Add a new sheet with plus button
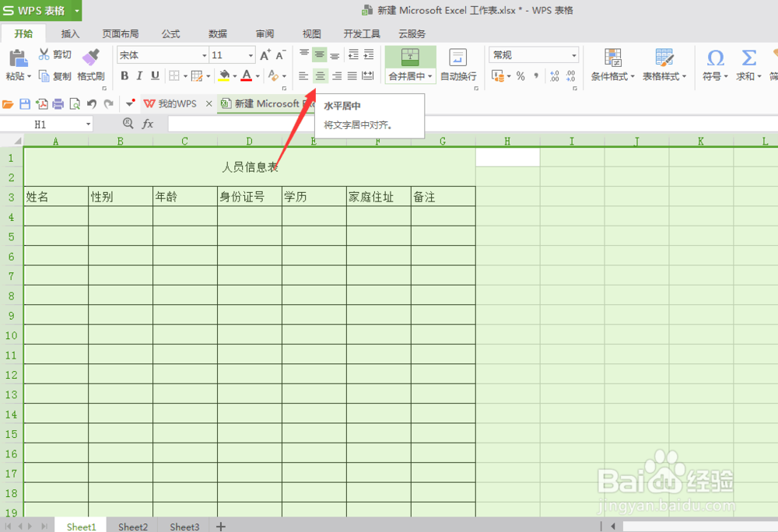Screen dimensions: 778x532 221,527
